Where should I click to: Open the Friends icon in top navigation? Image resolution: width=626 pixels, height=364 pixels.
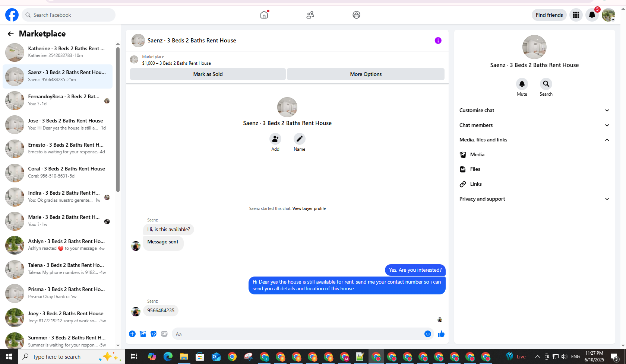tap(310, 15)
